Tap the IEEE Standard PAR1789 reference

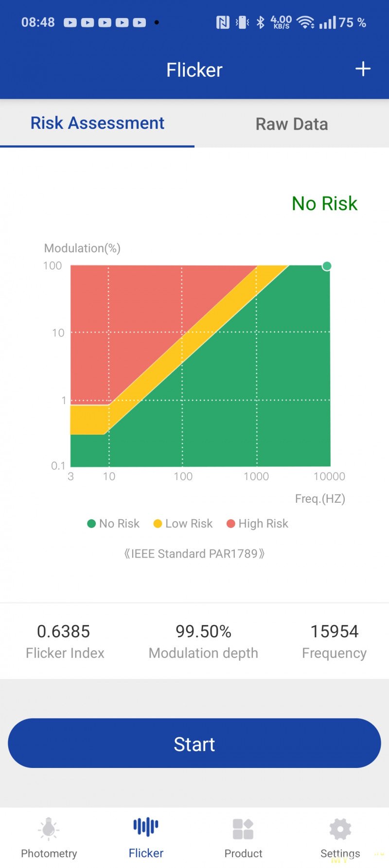[194, 554]
